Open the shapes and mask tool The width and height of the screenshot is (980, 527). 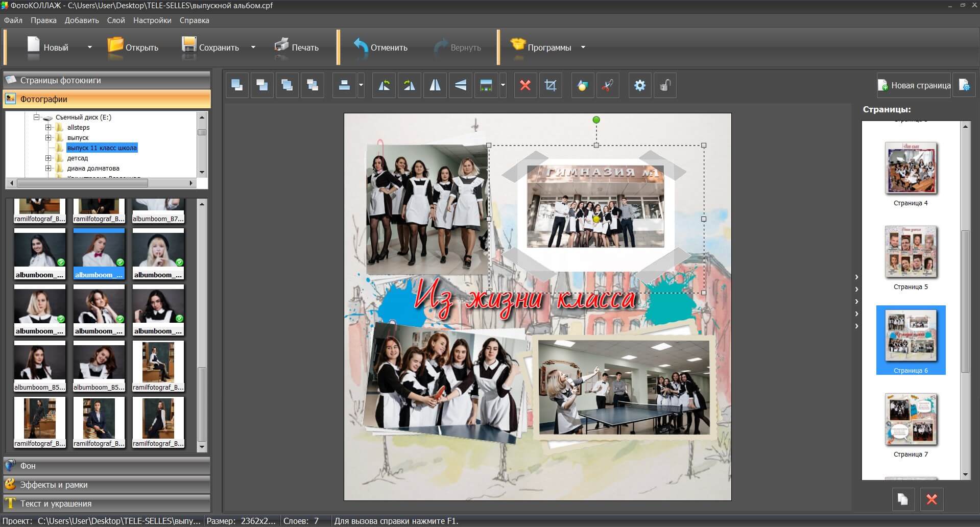pyautogui.click(x=583, y=85)
